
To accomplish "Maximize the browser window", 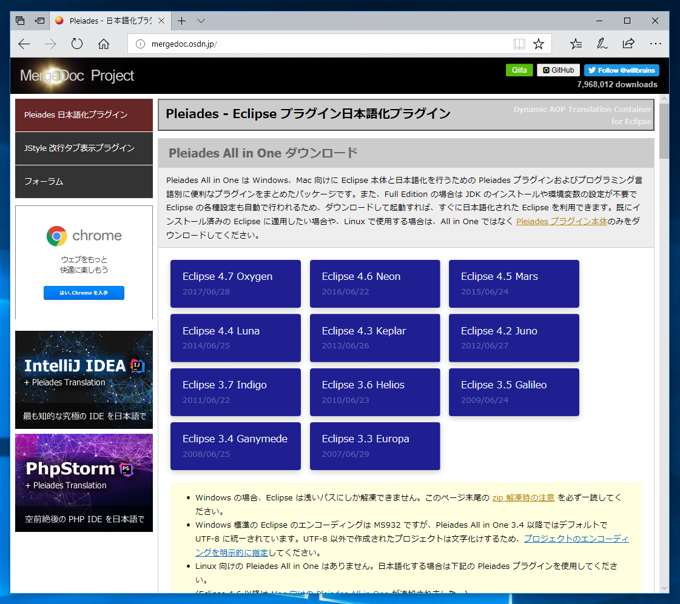I will (627, 21).
